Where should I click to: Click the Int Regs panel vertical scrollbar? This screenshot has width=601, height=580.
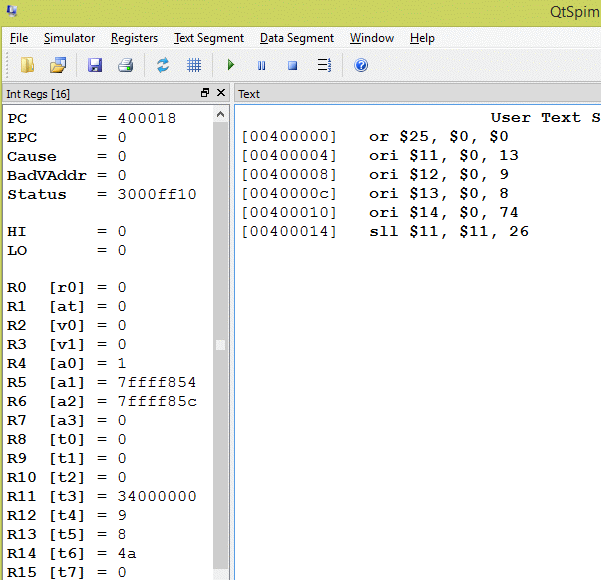pyautogui.click(x=220, y=345)
